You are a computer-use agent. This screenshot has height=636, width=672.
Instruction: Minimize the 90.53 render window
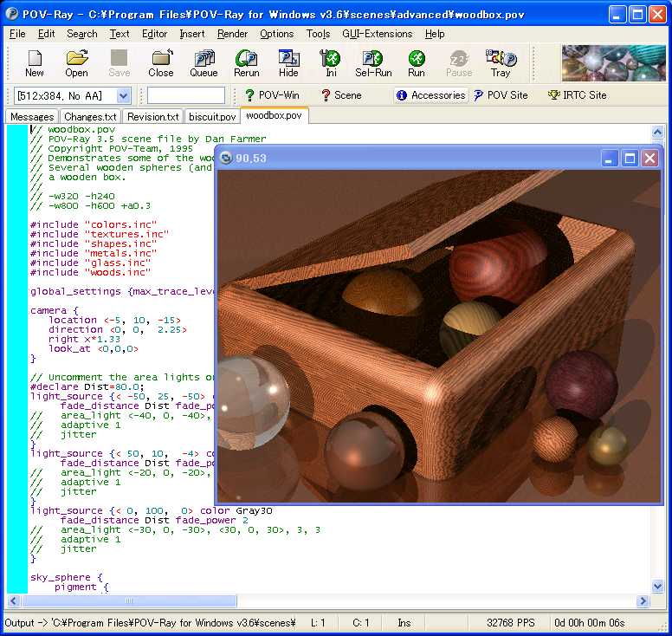pyautogui.click(x=609, y=159)
